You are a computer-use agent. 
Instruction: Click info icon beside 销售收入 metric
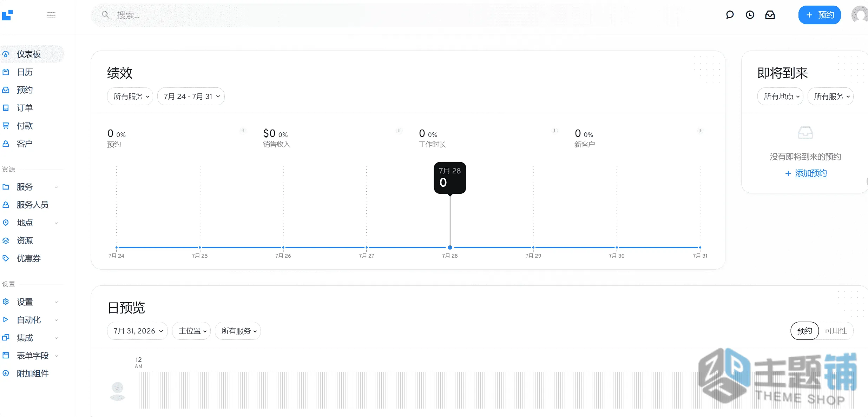click(x=399, y=130)
